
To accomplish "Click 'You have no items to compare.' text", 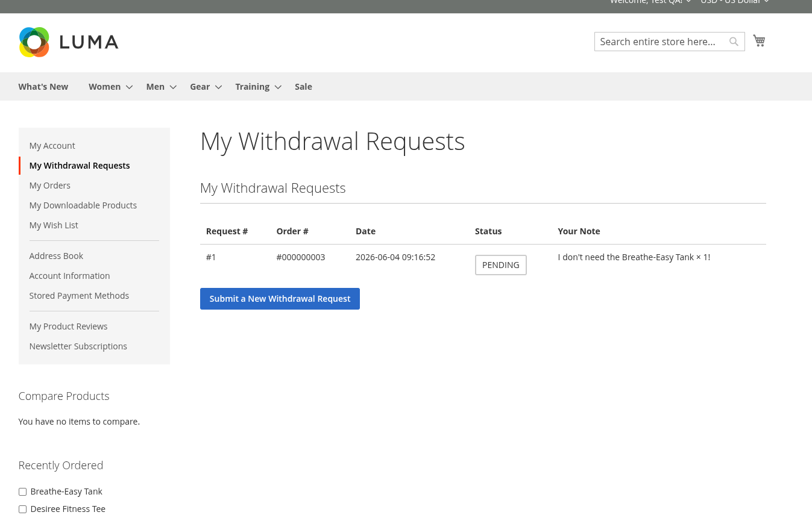I will pos(79,422).
